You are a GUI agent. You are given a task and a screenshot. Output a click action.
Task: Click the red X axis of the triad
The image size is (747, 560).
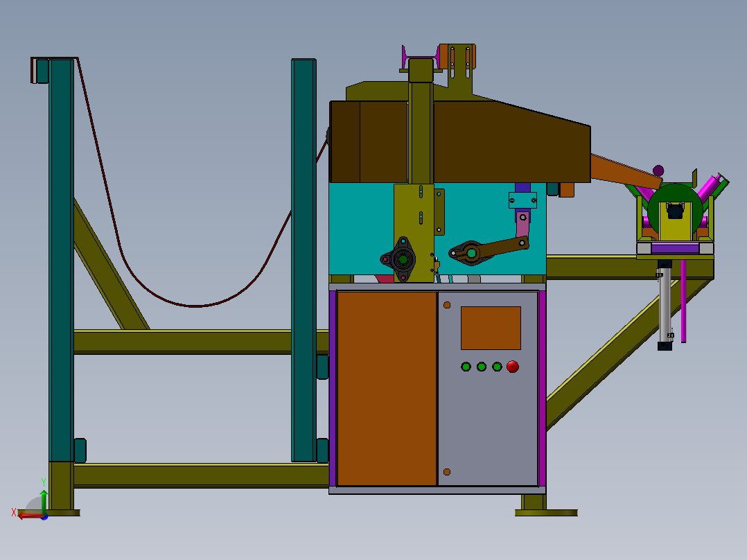tap(30, 516)
